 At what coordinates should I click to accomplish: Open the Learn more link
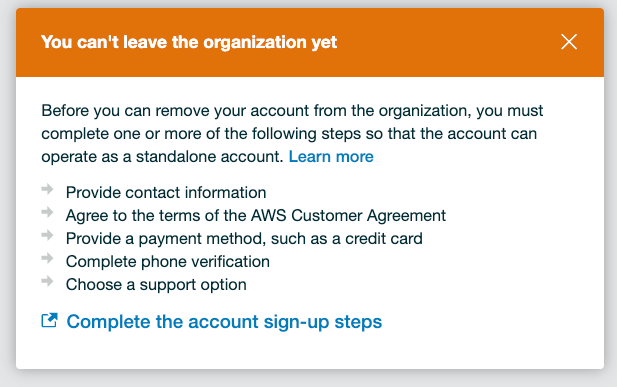pos(331,157)
